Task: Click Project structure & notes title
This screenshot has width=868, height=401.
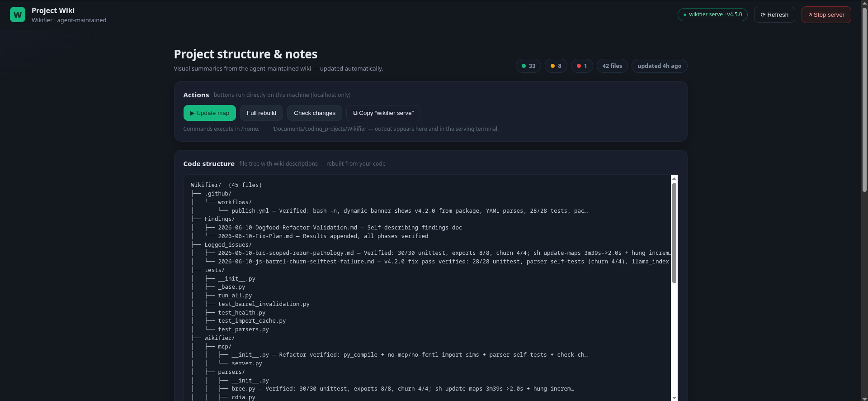Action: pos(245,54)
